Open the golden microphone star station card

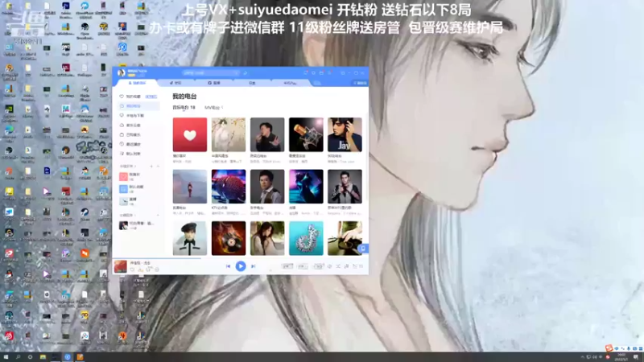306,134
